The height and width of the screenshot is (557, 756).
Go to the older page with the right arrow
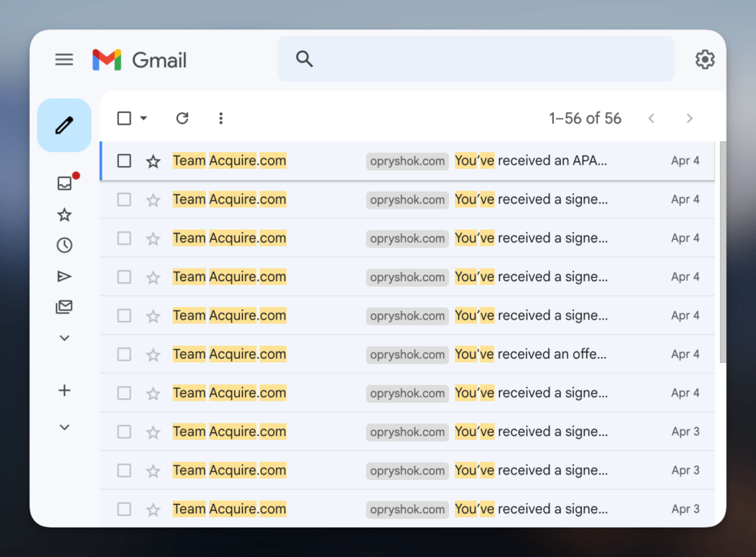click(x=690, y=118)
